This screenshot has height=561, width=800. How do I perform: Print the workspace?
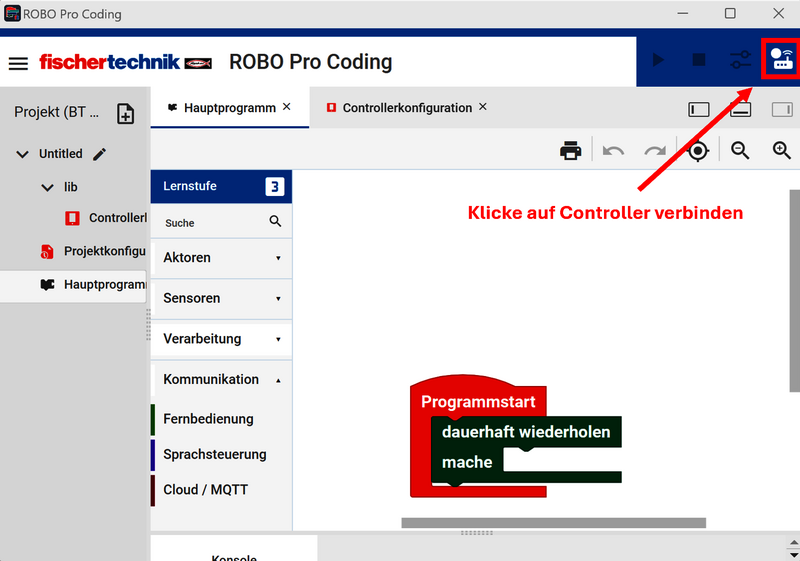[570, 150]
